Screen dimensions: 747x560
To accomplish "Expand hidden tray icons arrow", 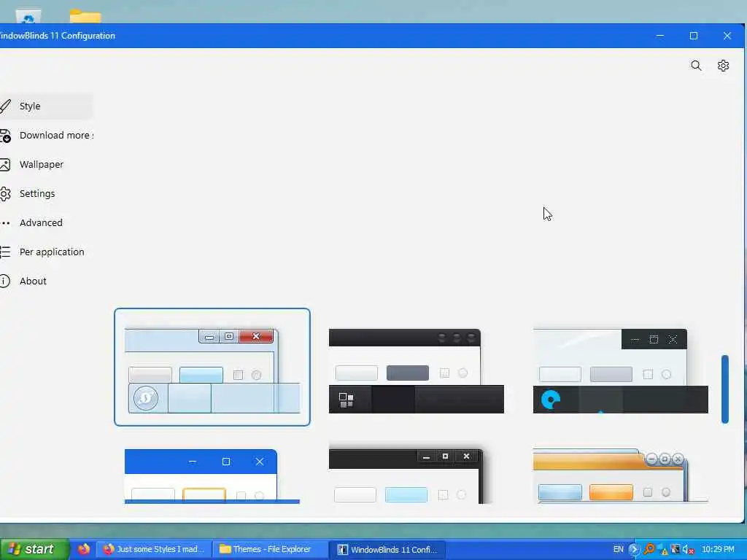I will point(634,550).
